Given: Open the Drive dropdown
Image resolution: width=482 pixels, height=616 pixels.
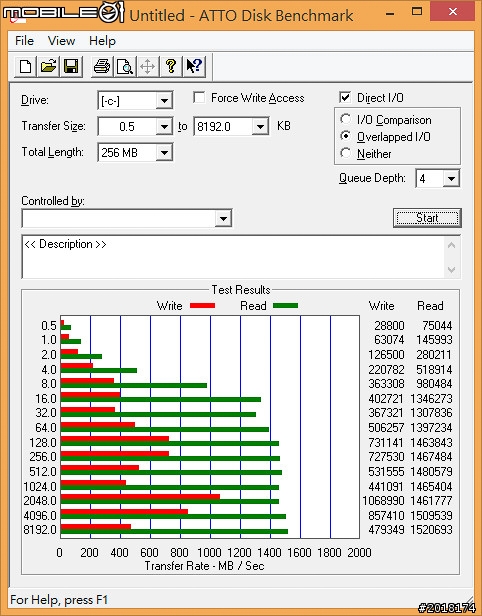Looking at the screenshot, I should click(164, 101).
